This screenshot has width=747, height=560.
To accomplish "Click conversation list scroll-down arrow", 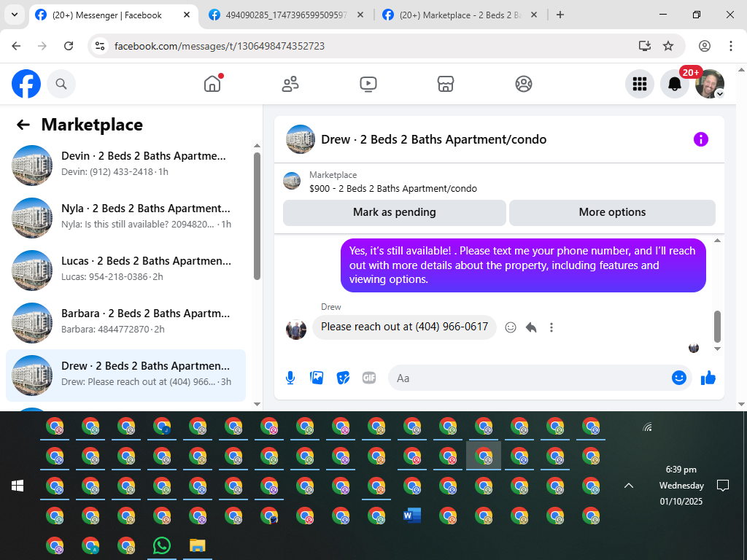I will click(258, 404).
